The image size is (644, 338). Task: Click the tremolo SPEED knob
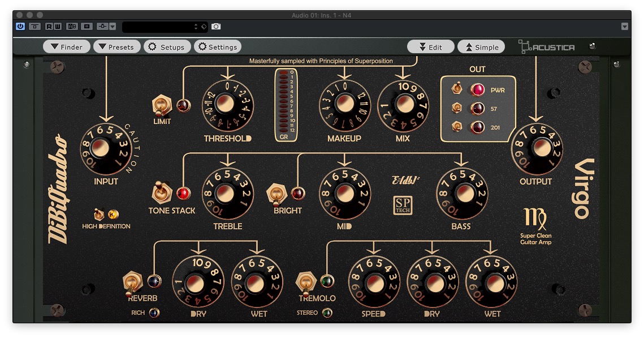374,282
